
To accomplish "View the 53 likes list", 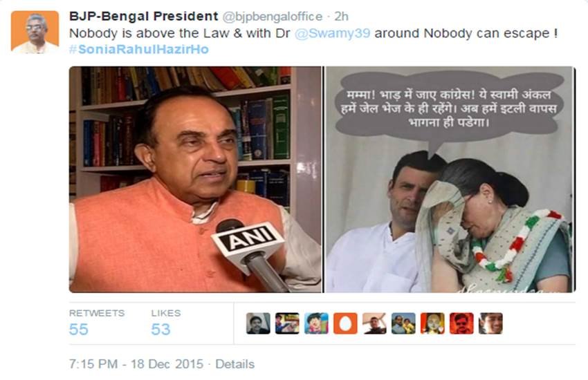I will coord(166,323).
